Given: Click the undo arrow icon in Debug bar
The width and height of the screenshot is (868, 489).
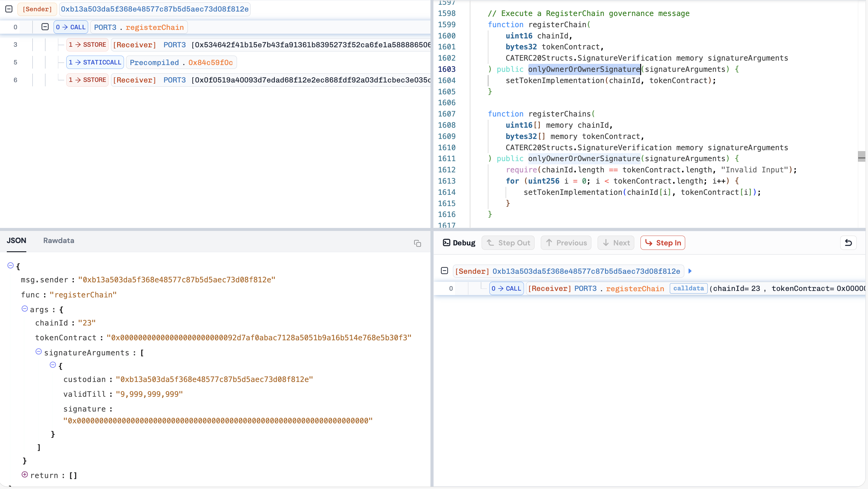Looking at the screenshot, I should click(848, 243).
